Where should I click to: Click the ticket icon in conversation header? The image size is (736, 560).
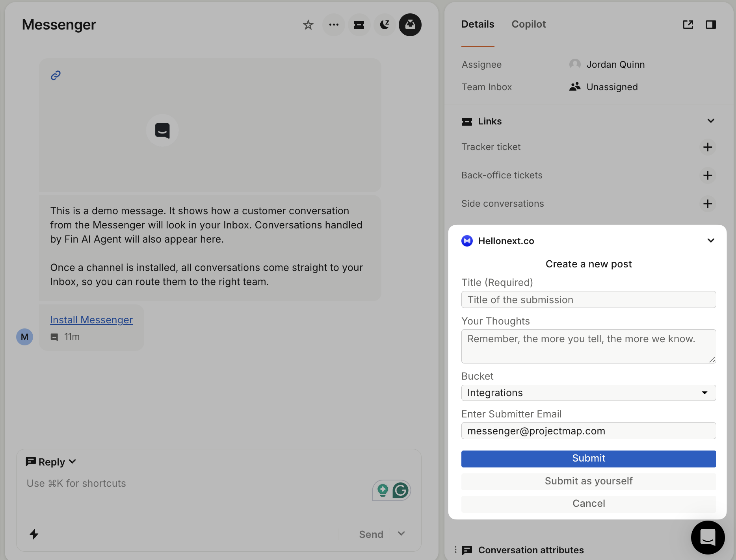[359, 25]
